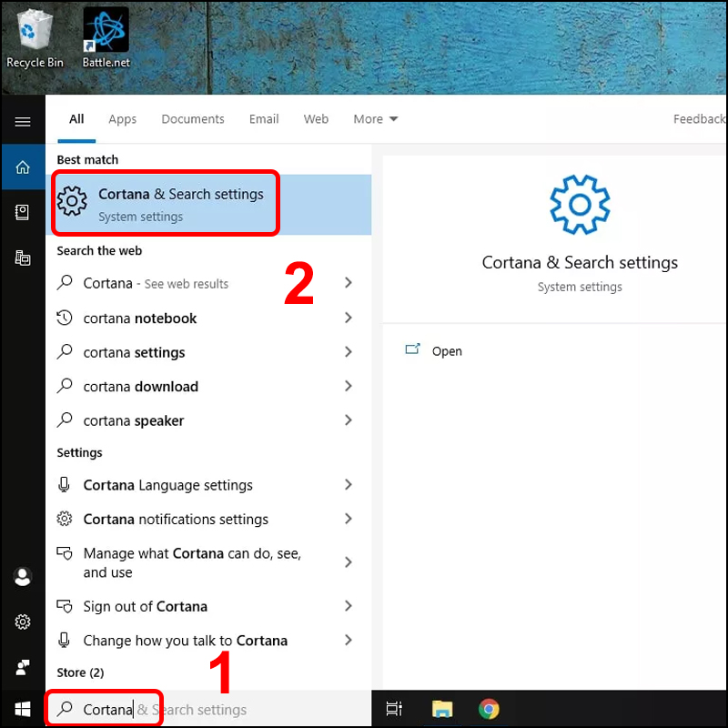Select the 'cortana notebook' suggestion
The width and height of the screenshot is (728, 728).
pyautogui.click(x=208, y=318)
